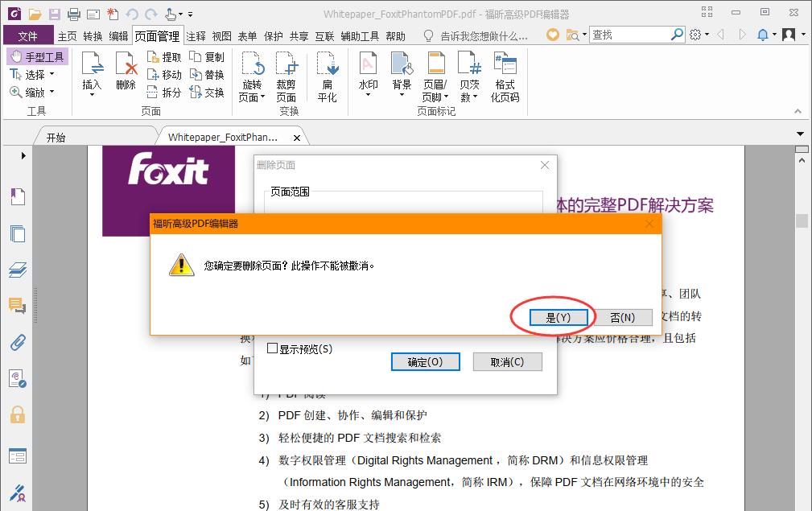812x511 pixels.
Task: Undo the last action
Action: [132, 14]
